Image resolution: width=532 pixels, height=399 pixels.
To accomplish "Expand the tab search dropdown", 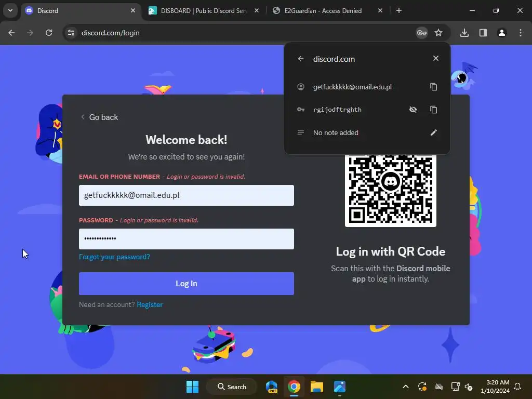I will tap(10, 10).
